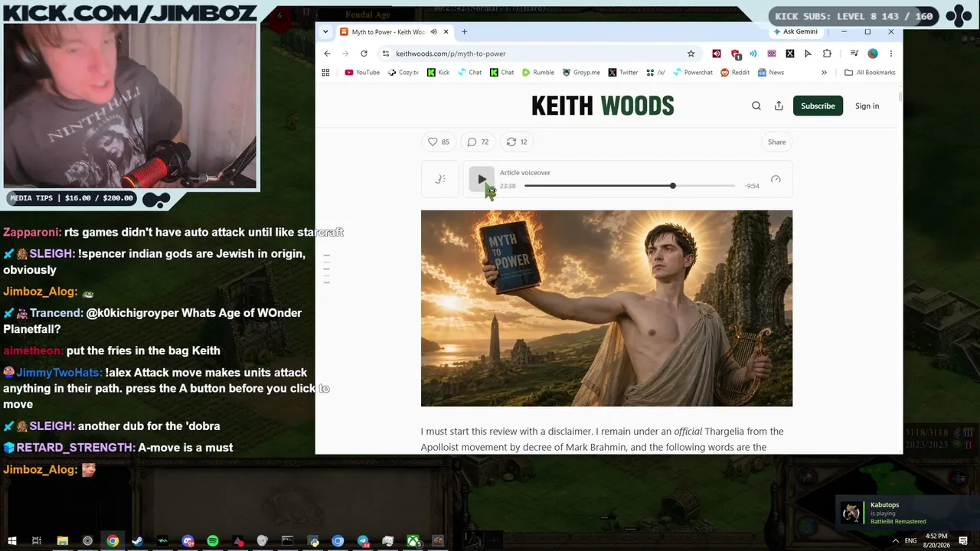The height and width of the screenshot is (551, 980).
Task: Close the Myth to Power tab
Action: click(x=446, y=32)
